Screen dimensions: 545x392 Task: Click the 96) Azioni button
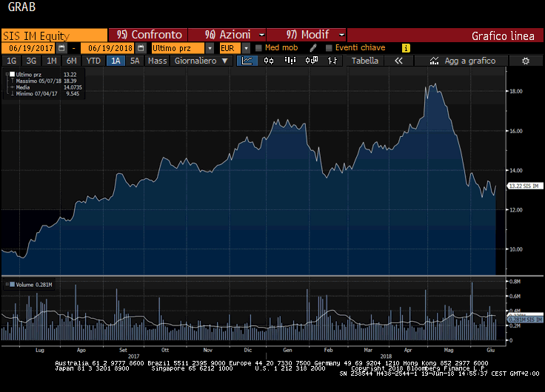point(227,35)
